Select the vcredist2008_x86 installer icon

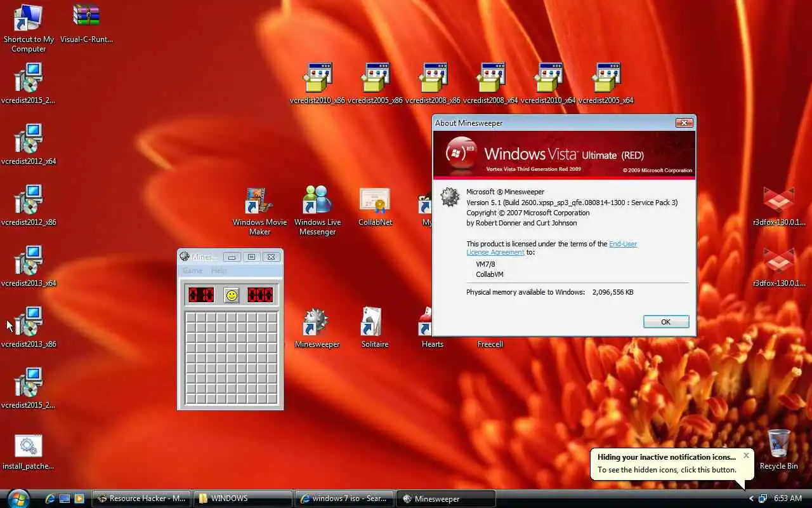(433, 84)
